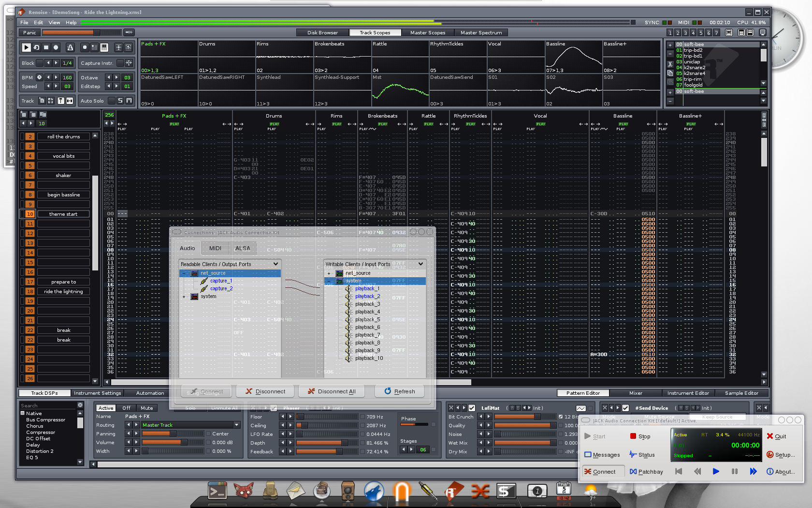Increase BPM with the right arrow
The width and height of the screenshot is (812, 508).
pos(56,77)
